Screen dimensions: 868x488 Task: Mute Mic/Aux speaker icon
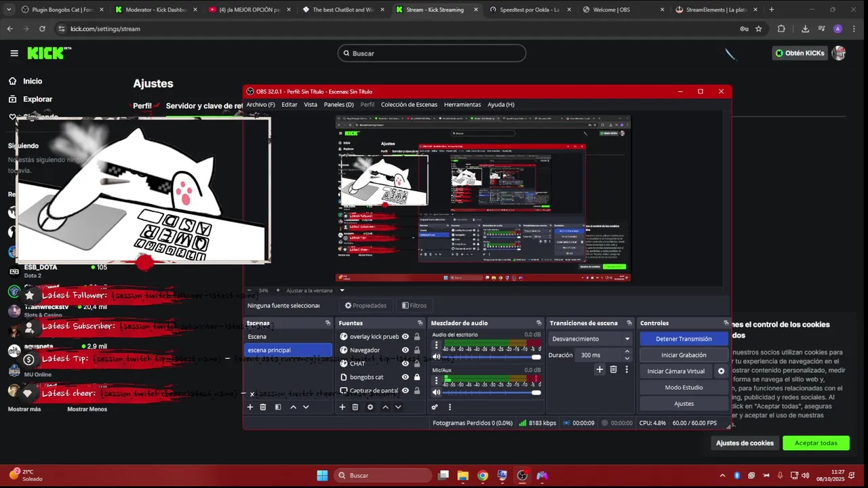pos(436,392)
